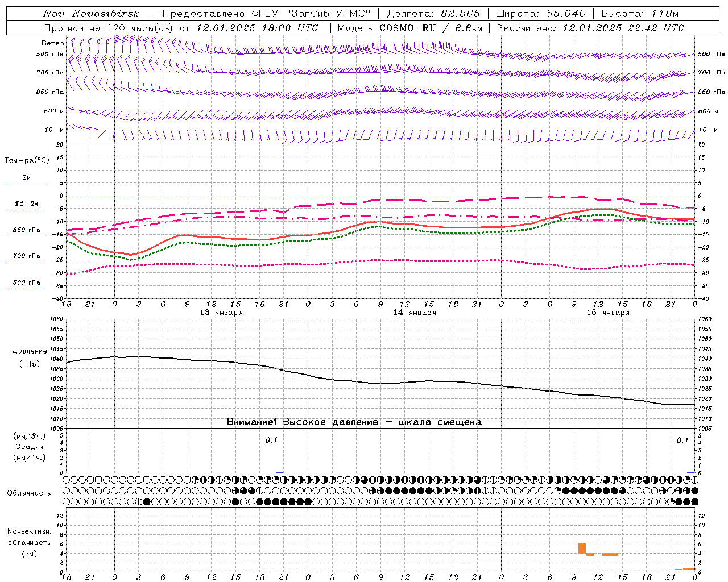Select the (гПа) pressure unit label
728x582 pixels.
(x=30, y=364)
